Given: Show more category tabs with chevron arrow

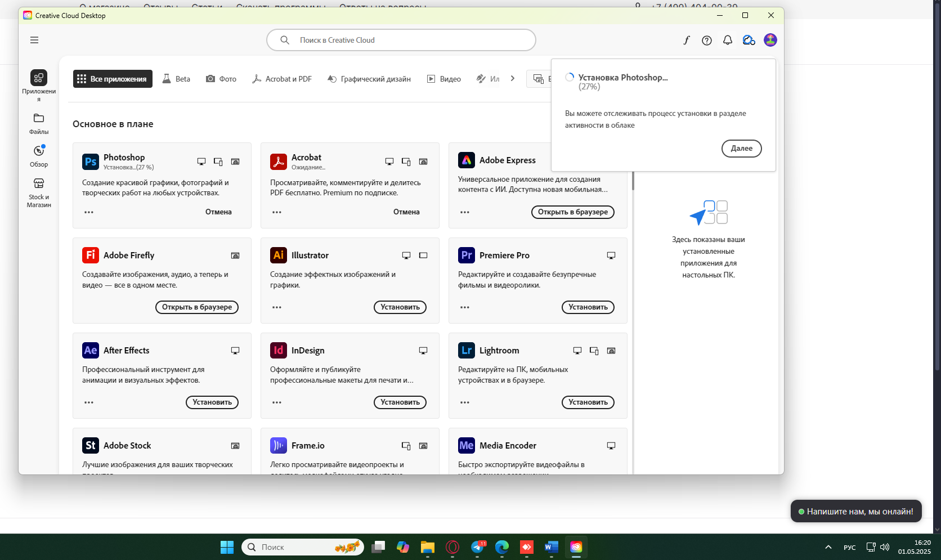Looking at the screenshot, I should point(513,79).
